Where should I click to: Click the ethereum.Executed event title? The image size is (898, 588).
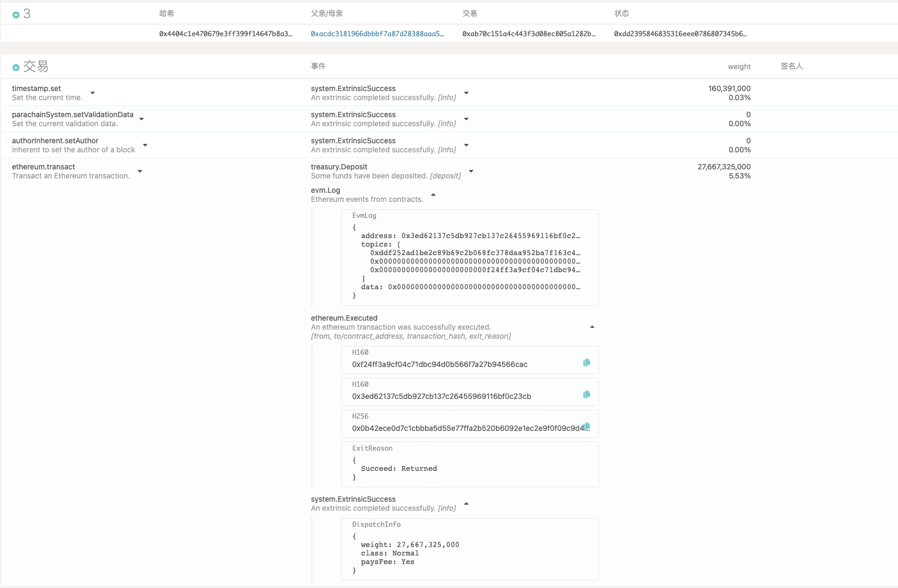pyautogui.click(x=344, y=318)
